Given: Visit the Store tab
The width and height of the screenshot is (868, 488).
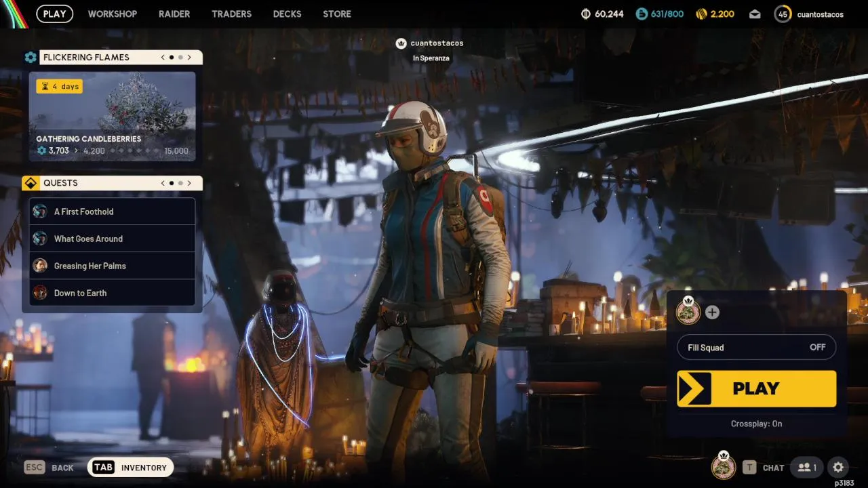Looking at the screenshot, I should click(x=337, y=14).
